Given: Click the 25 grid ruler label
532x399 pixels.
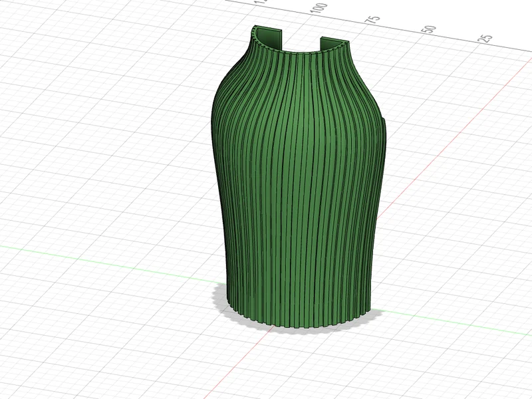Looking at the screenshot, I should click(485, 39).
